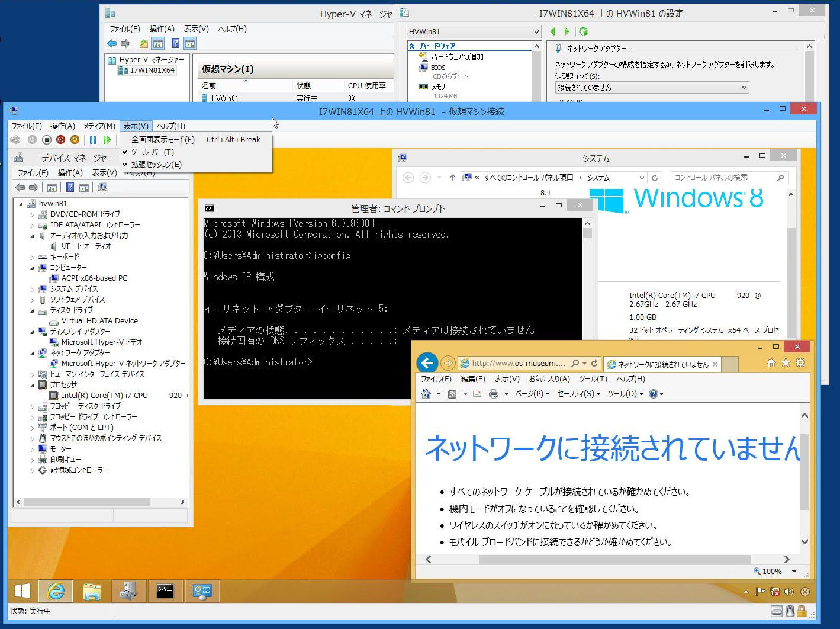Open セーフティ(S) dropdown in IE command bar
The width and height of the screenshot is (840, 629).
[x=579, y=394]
